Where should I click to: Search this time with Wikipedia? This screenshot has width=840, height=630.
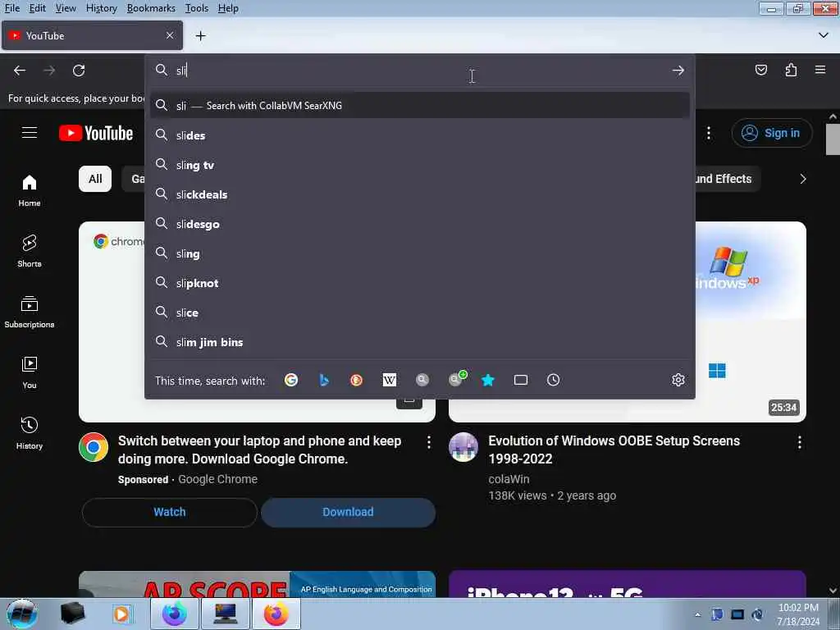[390, 381]
